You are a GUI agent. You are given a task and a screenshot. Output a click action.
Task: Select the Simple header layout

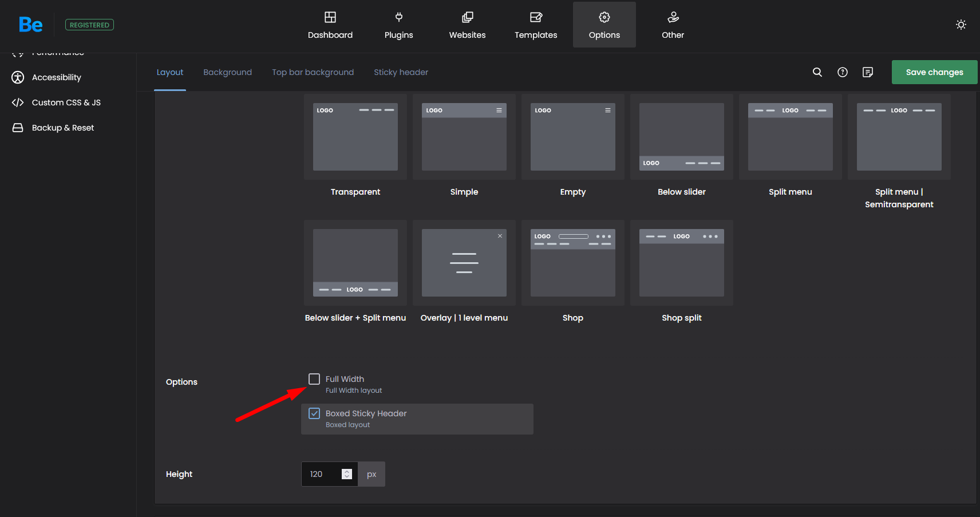pos(464,137)
